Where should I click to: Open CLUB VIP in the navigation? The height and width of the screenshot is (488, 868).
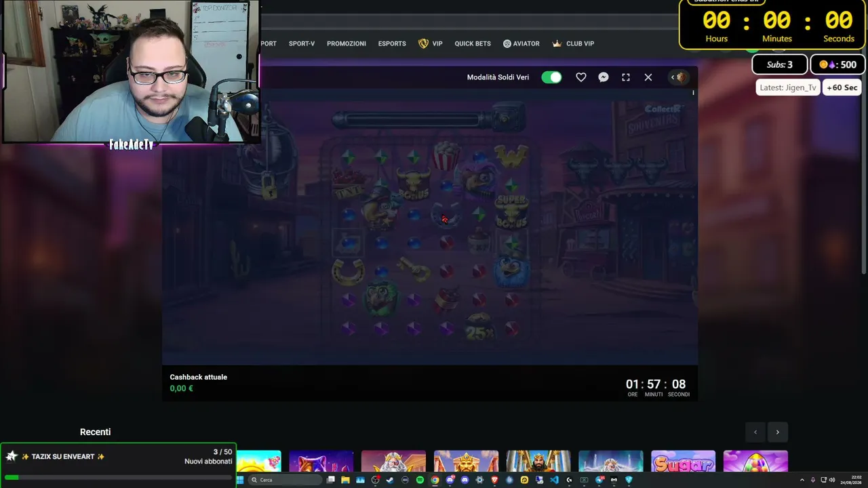[580, 43]
